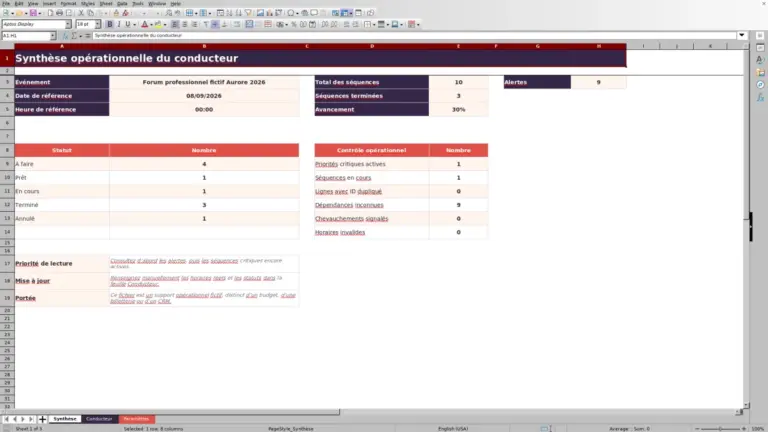Image resolution: width=768 pixels, height=432 pixels.
Task: Open the Sheet menu
Action: 106,3
